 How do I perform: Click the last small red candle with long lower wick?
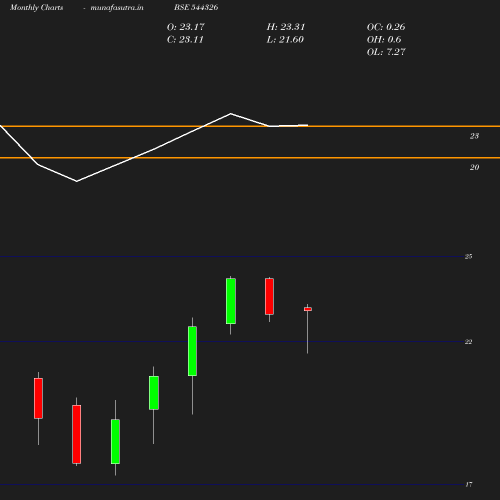click(308, 309)
